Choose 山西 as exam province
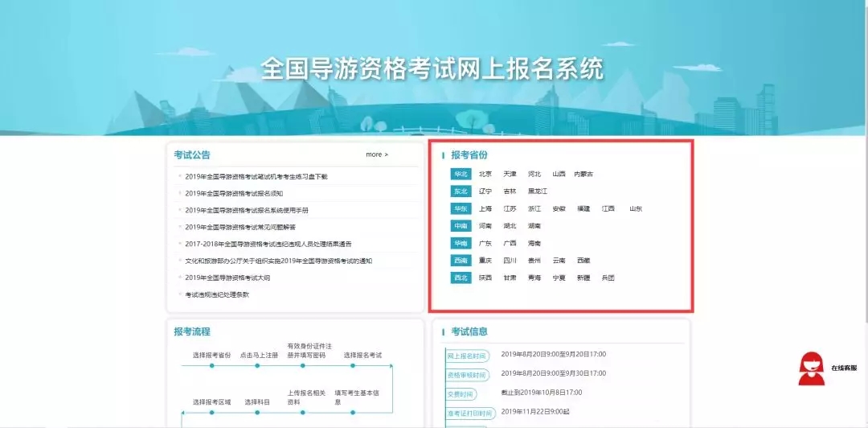 tap(559, 174)
